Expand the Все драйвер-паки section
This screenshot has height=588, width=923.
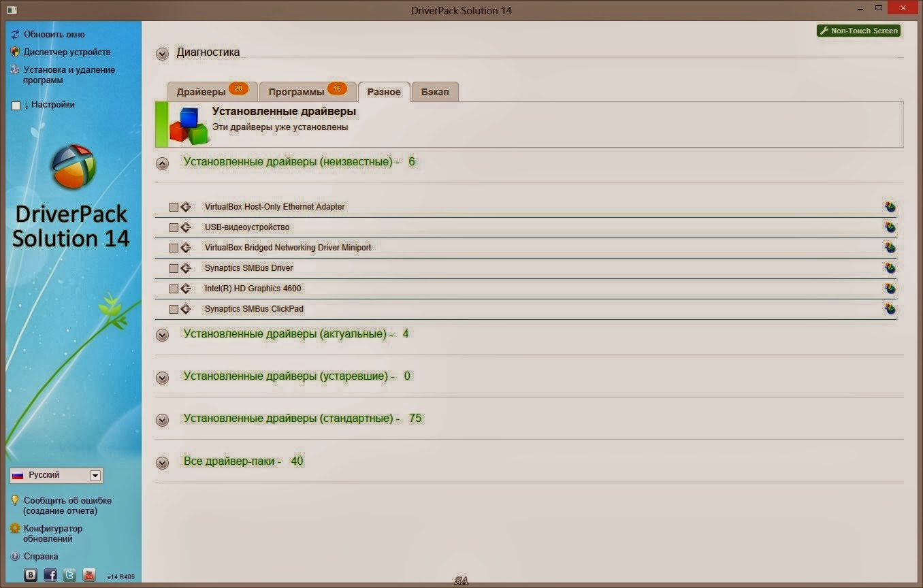click(162, 463)
